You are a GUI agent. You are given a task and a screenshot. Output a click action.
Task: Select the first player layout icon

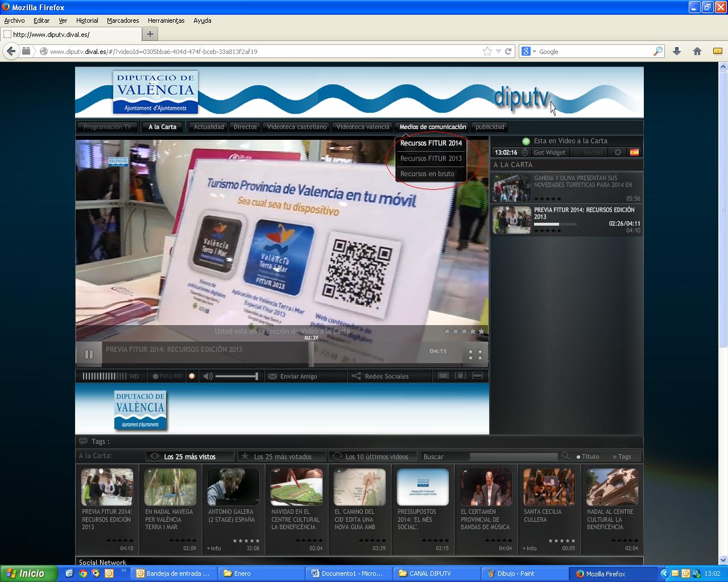click(x=444, y=376)
